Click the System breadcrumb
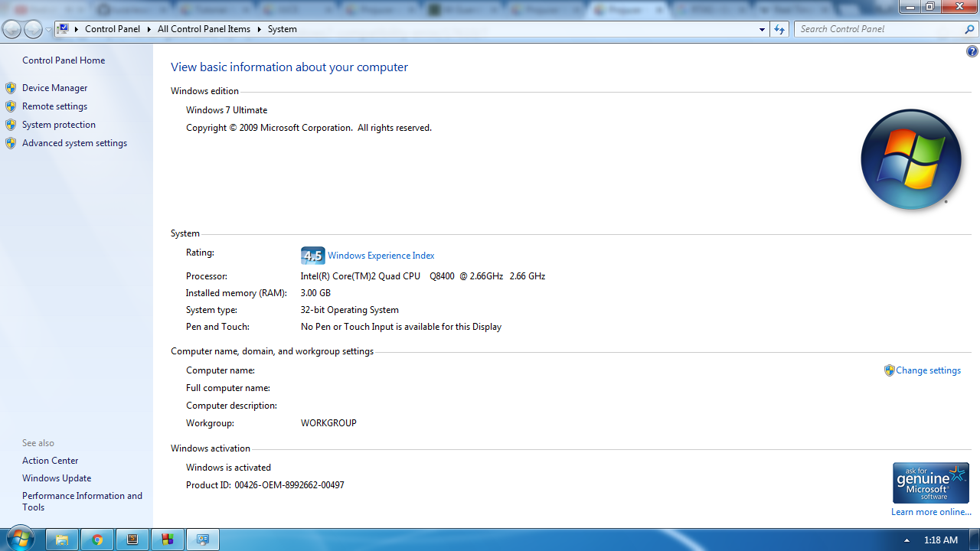The image size is (980, 551). pos(283,29)
